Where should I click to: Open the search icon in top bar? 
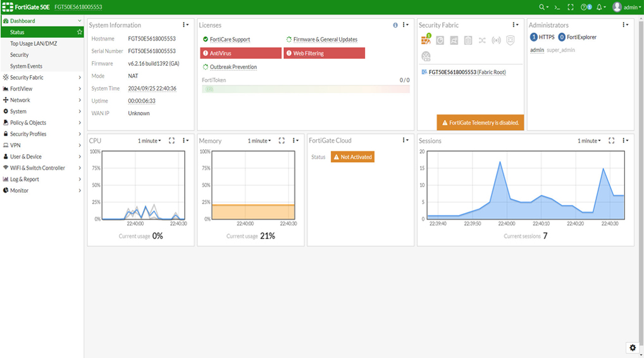pyautogui.click(x=543, y=7)
